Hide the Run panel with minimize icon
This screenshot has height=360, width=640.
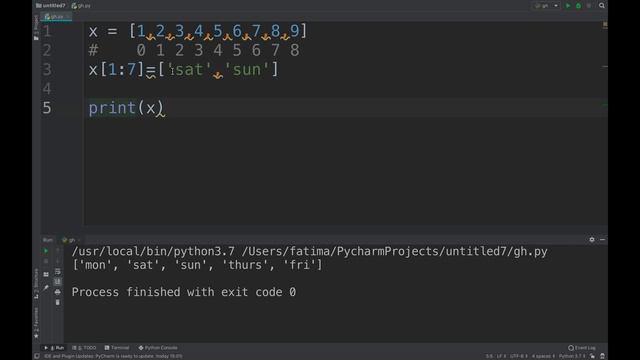[x=602, y=240]
